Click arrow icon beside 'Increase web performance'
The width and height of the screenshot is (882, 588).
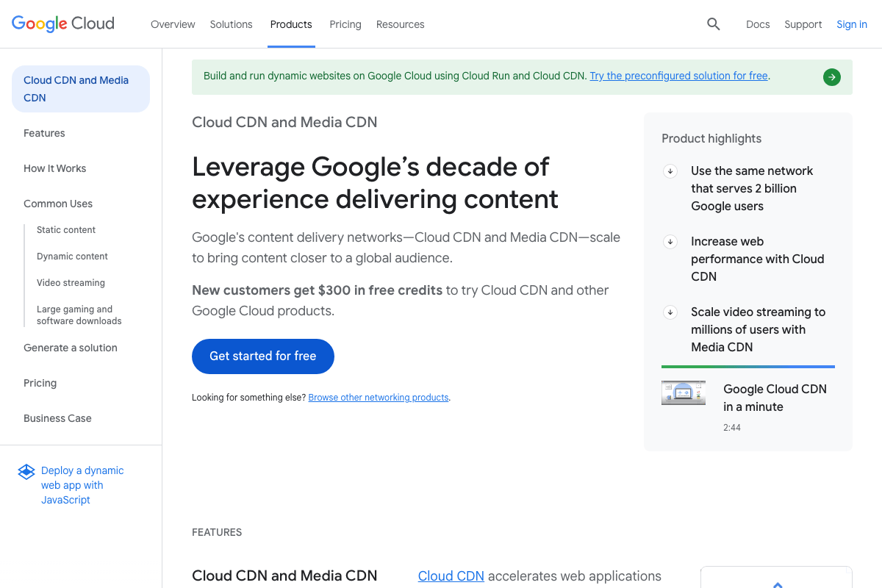[x=670, y=242]
